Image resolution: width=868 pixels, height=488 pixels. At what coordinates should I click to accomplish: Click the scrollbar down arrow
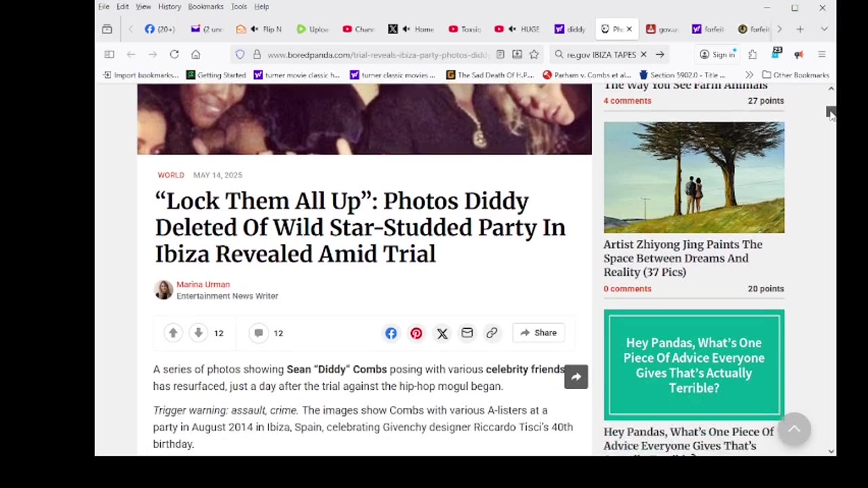click(x=831, y=451)
